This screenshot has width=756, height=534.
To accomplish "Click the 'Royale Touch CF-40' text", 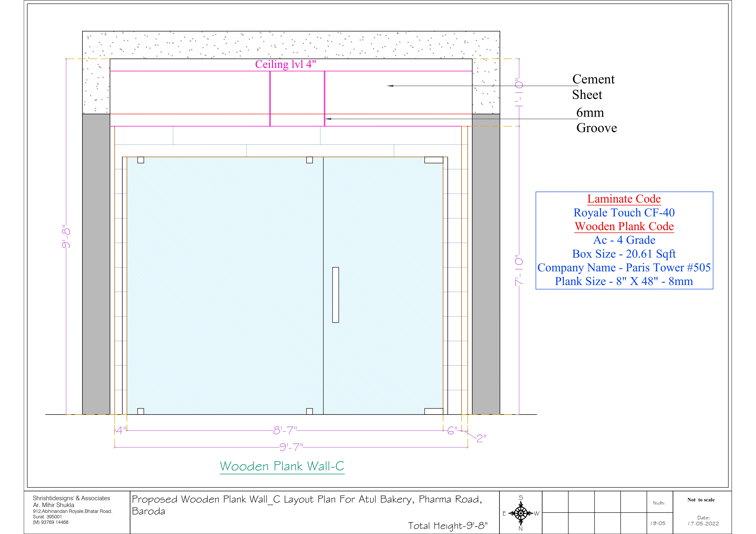I will [x=624, y=213].
